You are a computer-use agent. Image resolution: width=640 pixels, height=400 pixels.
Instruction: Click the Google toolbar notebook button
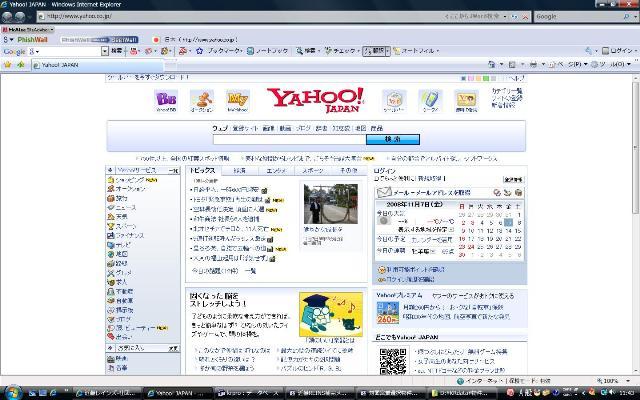(x=267, y=51)
